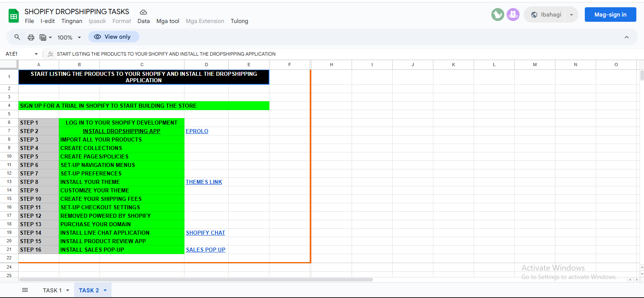Select the TASK 2 sheet tab
Viewport: 644px width, 298px height.
coord(89,290)
